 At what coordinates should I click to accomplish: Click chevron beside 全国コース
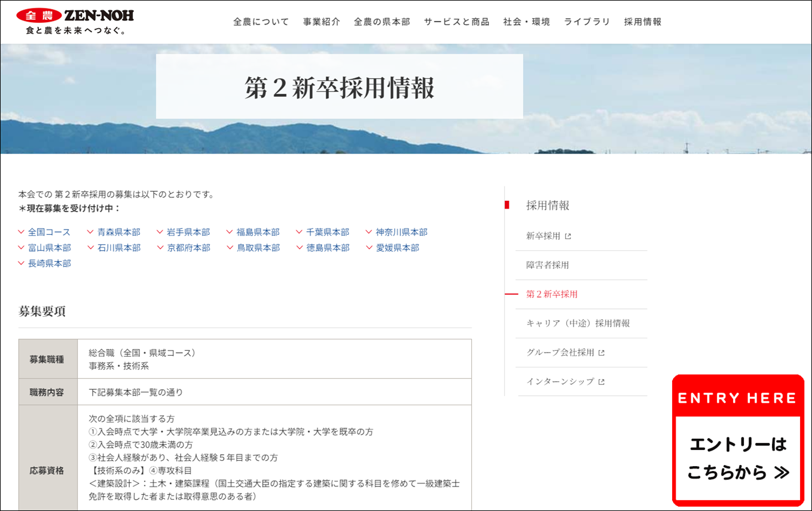tap(22, 232)
